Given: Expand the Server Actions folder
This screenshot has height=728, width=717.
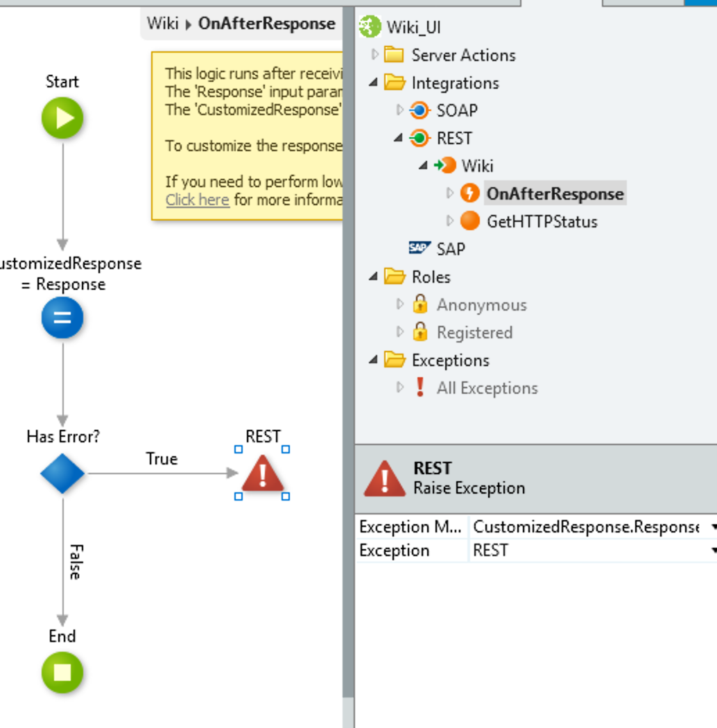Looking at the screenshot, I should 374,54.
